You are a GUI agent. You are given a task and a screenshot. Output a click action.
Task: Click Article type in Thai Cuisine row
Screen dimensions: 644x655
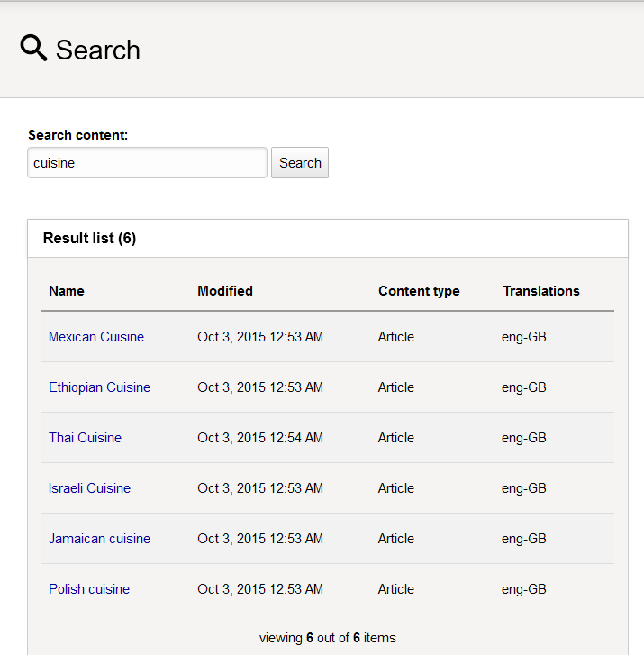click(396, 438)
